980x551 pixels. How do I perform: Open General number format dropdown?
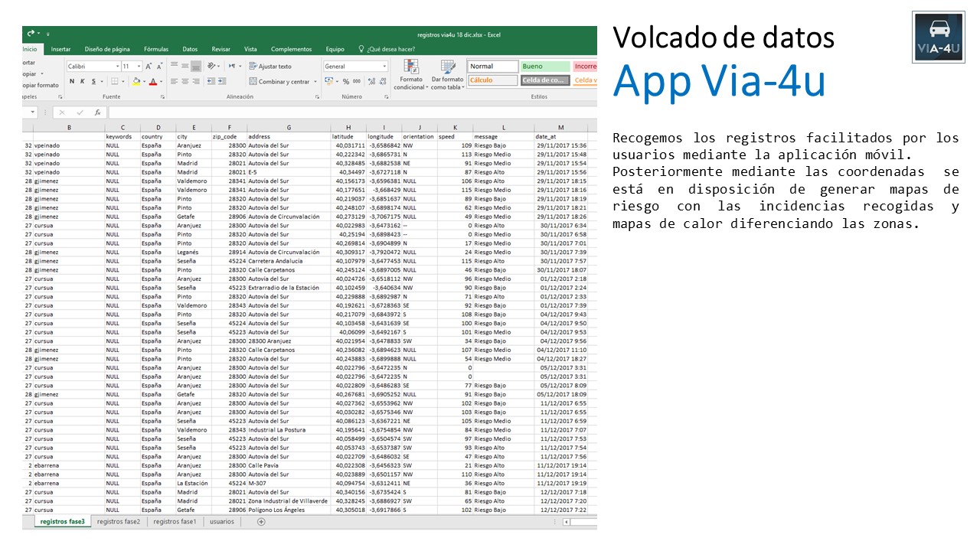tap(384, 67)
